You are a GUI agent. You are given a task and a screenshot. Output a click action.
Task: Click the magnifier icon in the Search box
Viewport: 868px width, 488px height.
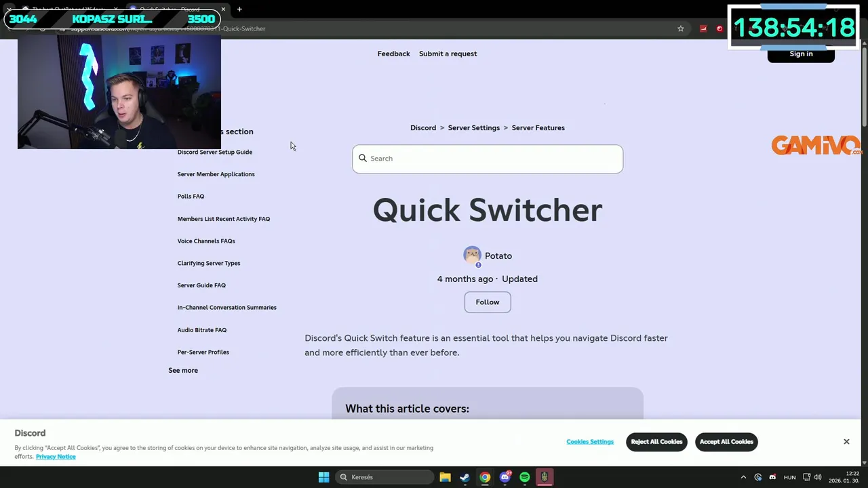[x=363, y=158]
